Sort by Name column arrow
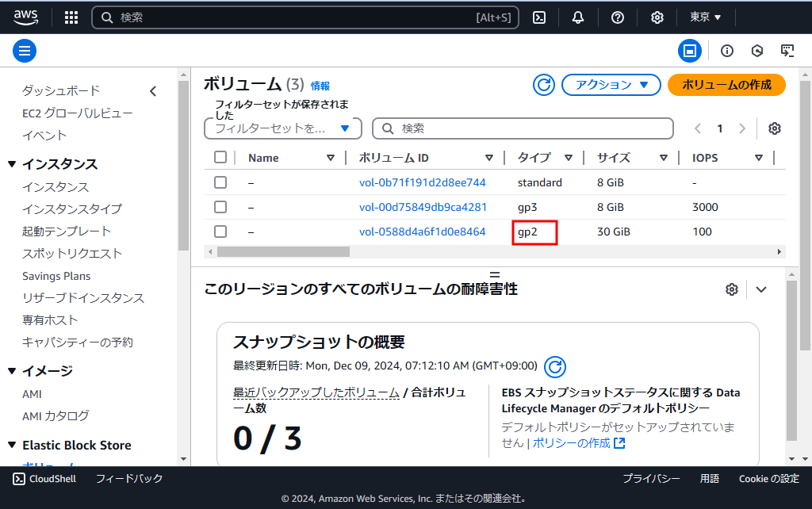 click(331, 158)
